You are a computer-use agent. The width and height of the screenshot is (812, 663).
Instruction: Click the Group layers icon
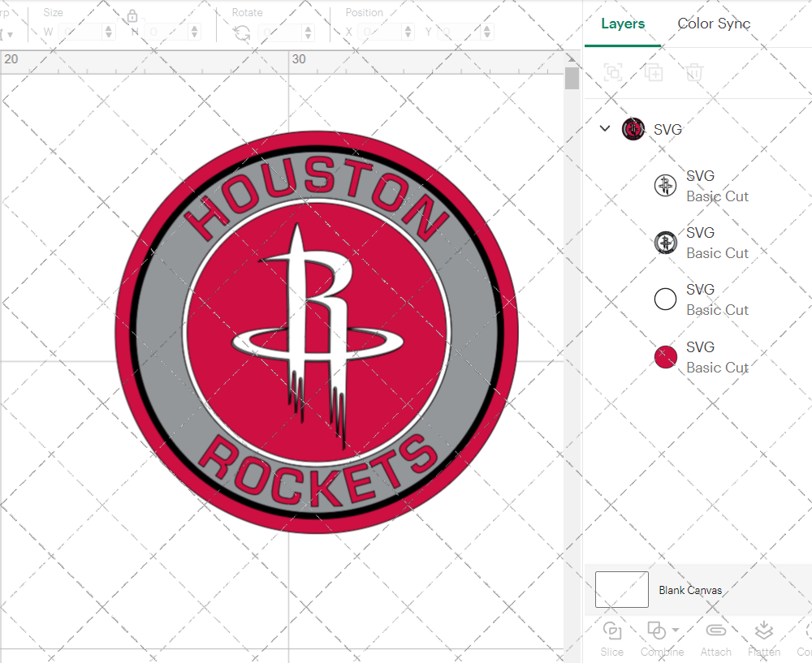coord(614,72)
